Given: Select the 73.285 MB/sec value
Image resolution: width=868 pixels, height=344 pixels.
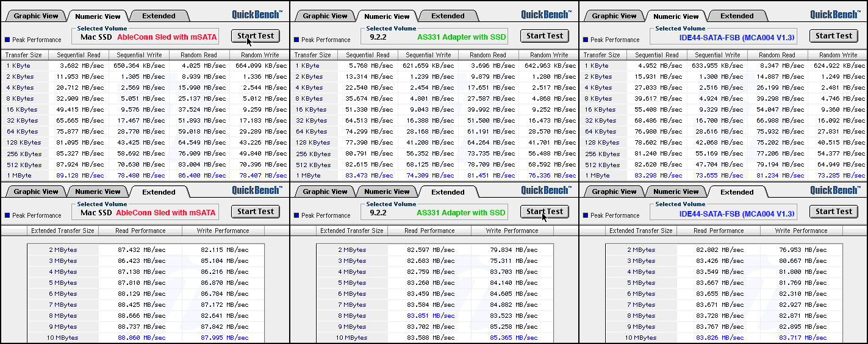Looking at the screenshot, I should click(842, 175).
